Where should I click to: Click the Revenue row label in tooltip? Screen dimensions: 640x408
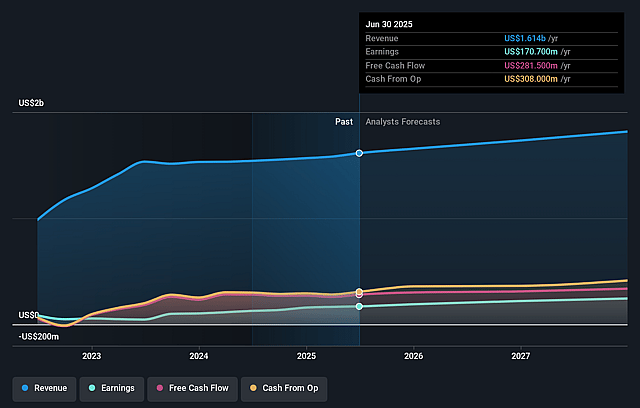tap(382, 38)
